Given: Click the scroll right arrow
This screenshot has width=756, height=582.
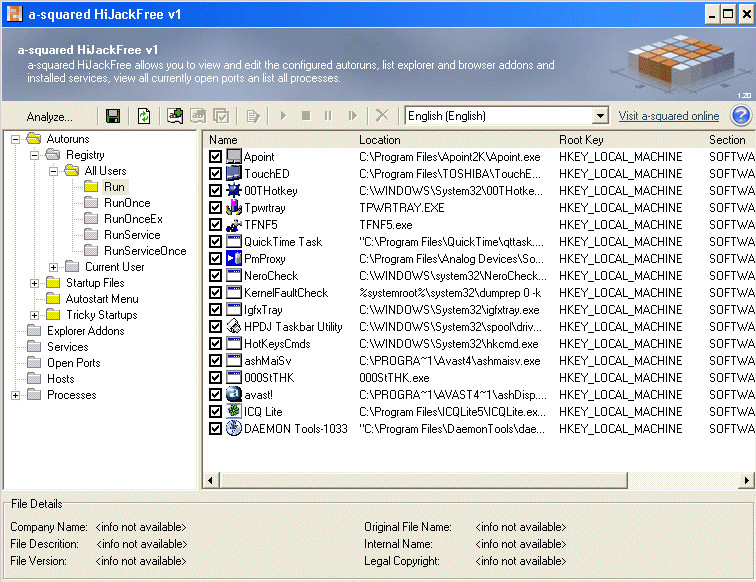Looking at the screenshot, I should click(x=746, y=480).
